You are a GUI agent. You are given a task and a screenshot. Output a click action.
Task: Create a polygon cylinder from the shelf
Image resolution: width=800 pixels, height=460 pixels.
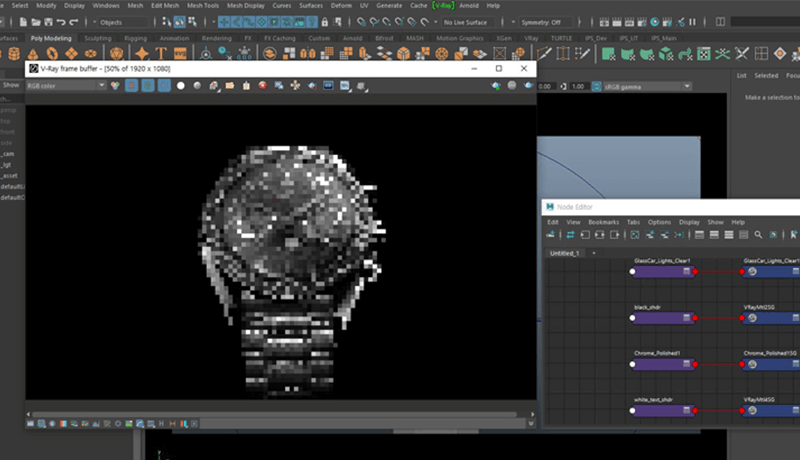click(x=14, y=54)
